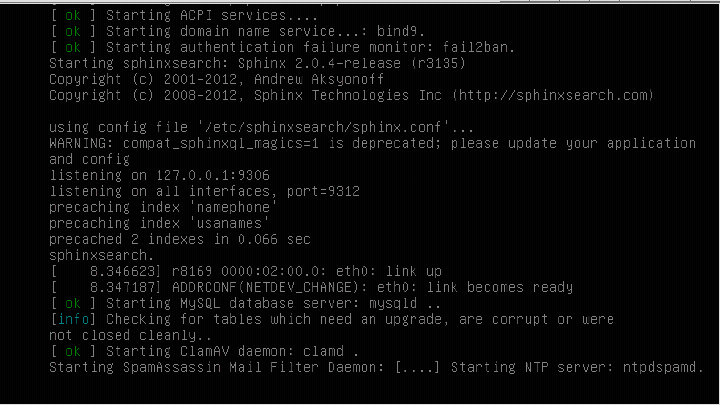Click the green 'ok' next to ACPI services
Viewport: 720px width, 405px height.
[x=73, y=16]
